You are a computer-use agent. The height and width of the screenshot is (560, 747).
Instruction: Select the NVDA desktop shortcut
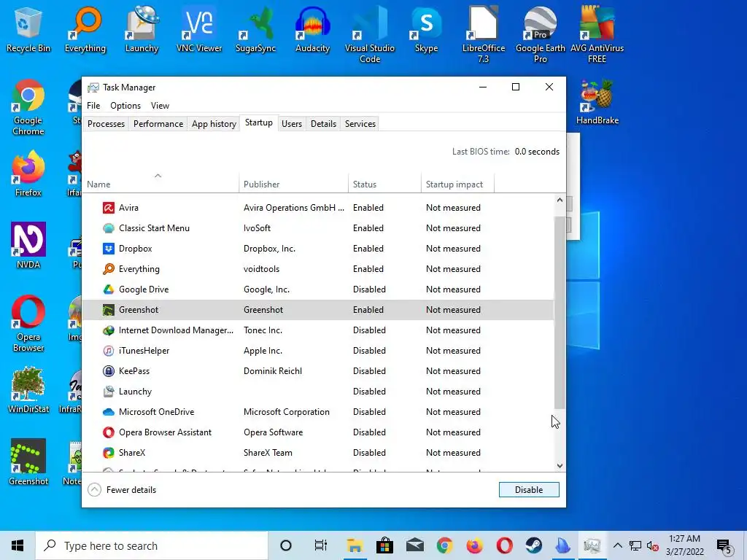(x=28, y=246)
